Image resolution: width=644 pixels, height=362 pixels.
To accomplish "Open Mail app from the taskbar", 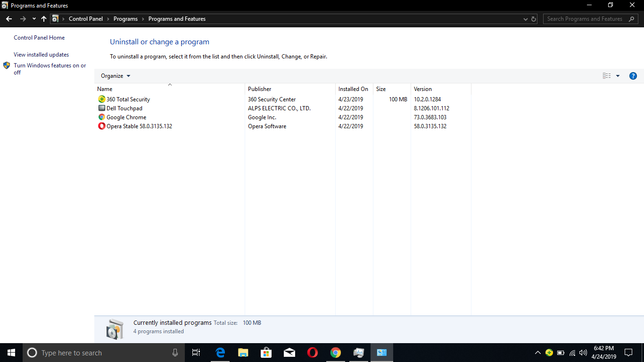I will (x=289, y=353).
